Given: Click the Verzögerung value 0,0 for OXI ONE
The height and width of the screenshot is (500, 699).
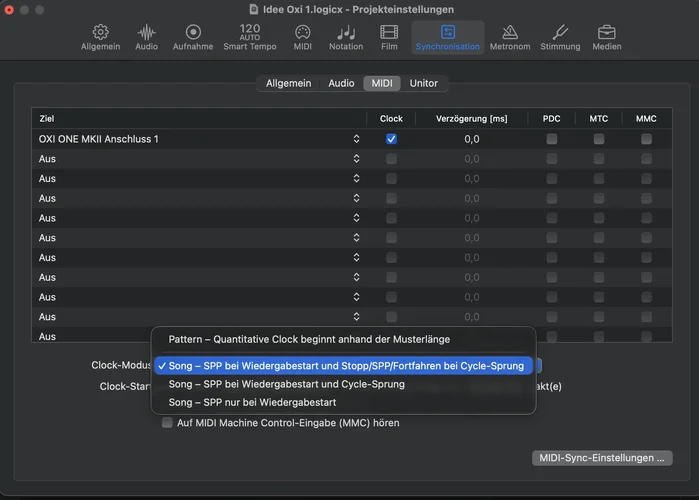Looking at the screenshot, I should (x=472, y=139).
